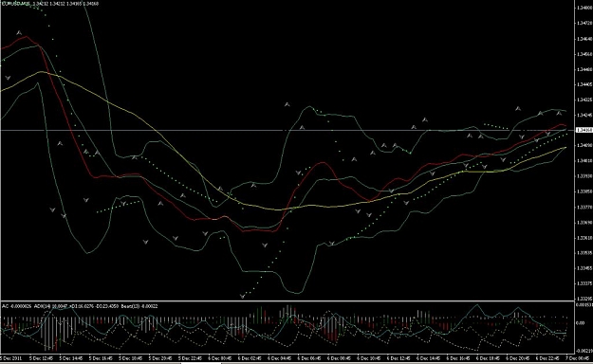Click the '6 Dec 10:45' time axis label

pos(369,357)
